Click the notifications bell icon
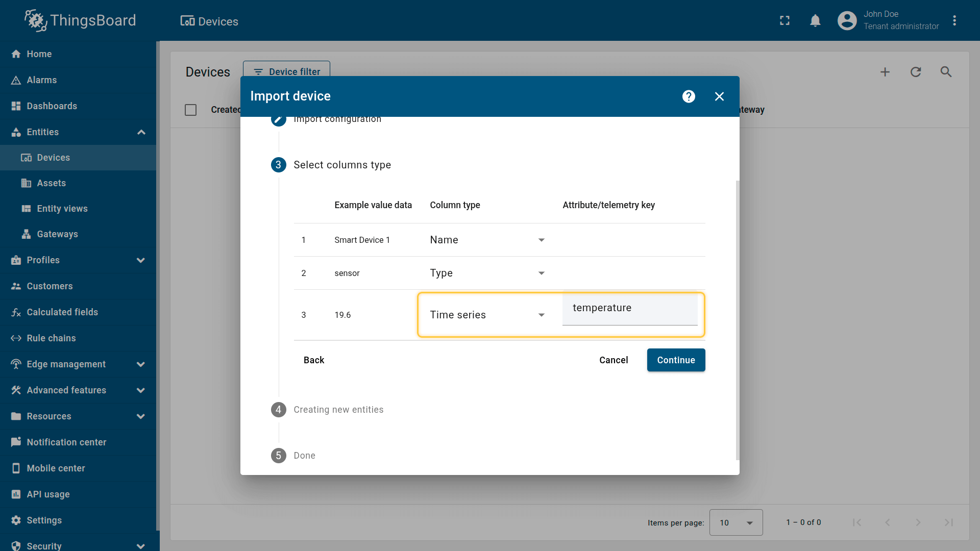This screenshot has width=980, height=551. 815,20
